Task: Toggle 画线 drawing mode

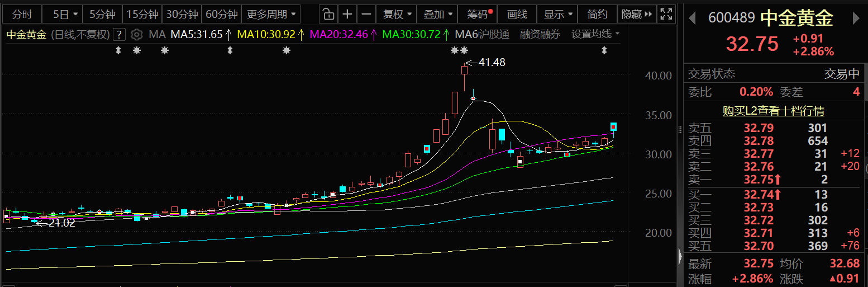Action: tap(517, 14)
